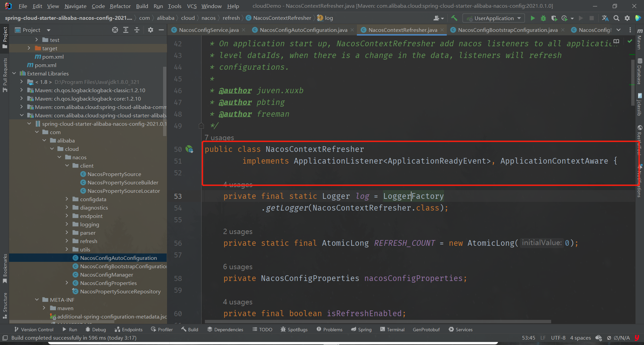Click the '6 usages' inlay hint
The width and height of the screenshot is (644, 345).
point(237,267)
